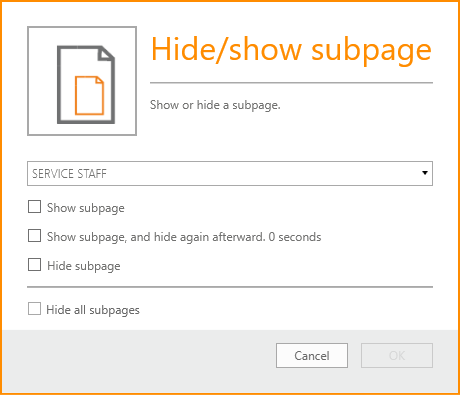
Task: Tick the show and hide again afterward checkbox
Action: 34,236
